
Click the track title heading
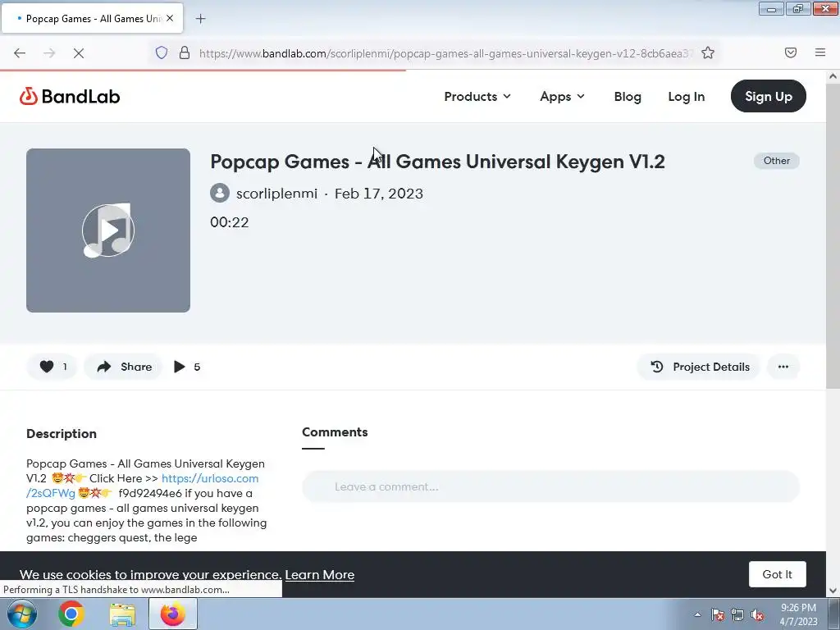pyautogui.click(x=437, y=162)
